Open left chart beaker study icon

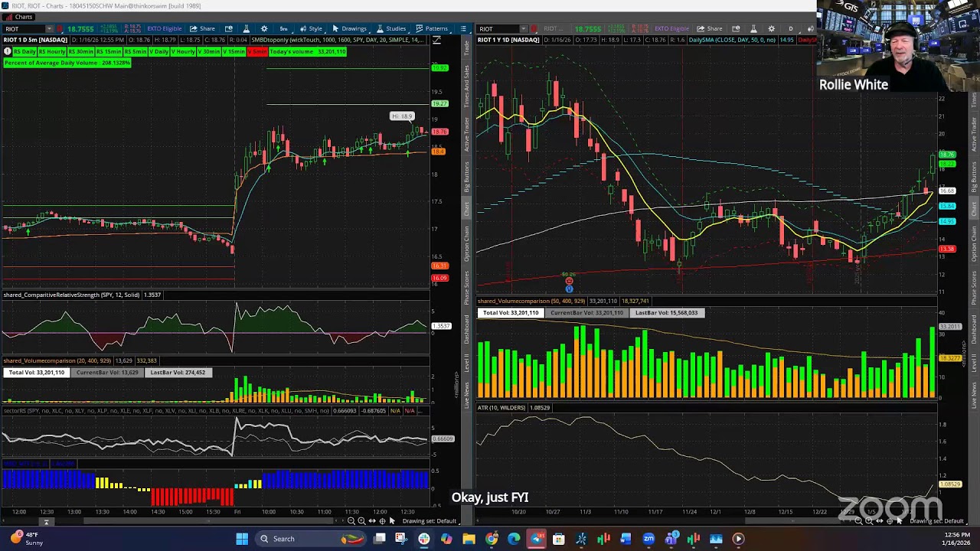pyautogui.click(x=246, y=29)
